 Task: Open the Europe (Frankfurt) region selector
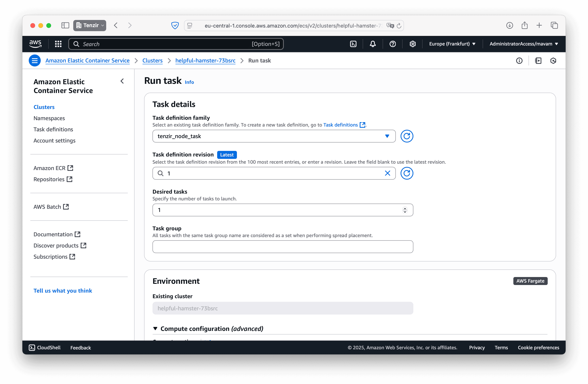point(452,44)
